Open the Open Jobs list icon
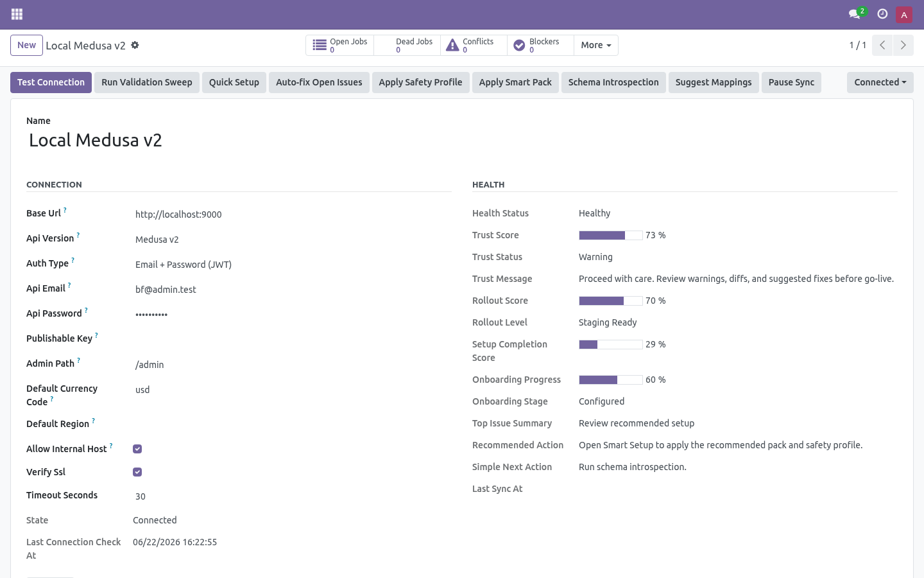Viewport: 924px width, 578px height. (320, 45)
